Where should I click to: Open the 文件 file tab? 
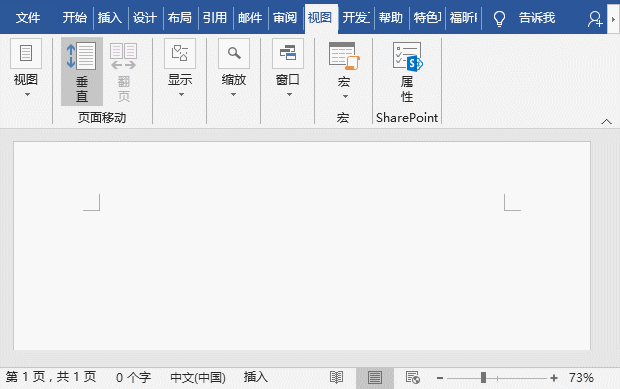click(28, 17)
